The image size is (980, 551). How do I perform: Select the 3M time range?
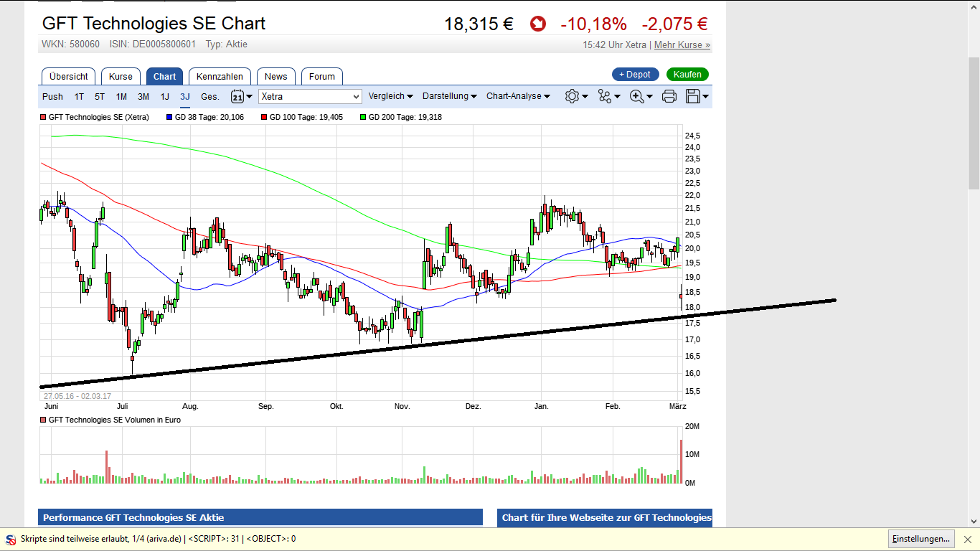[x=143, y=97]
